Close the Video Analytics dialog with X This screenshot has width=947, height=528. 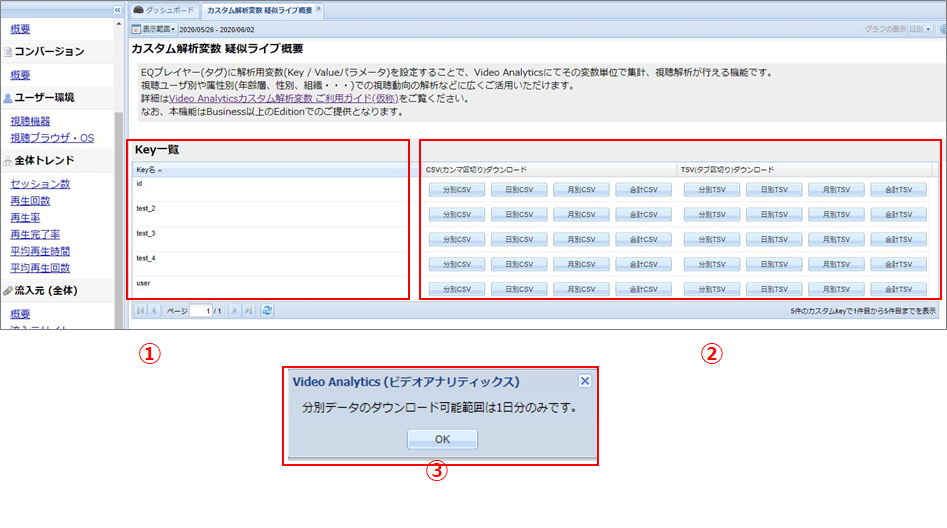tap(585, 381)
